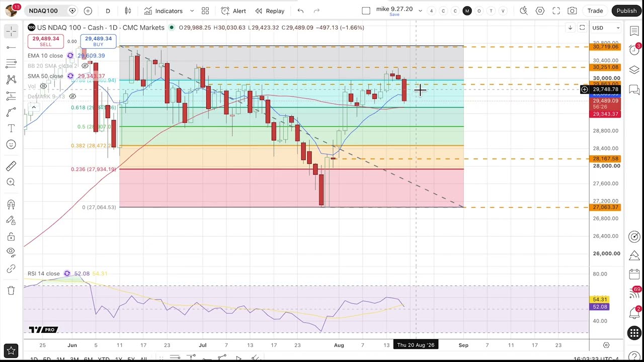The width and height of the screenshot is (644, 362).
Task: Toggle stay in drawing mode
Action: pos(11,220)
